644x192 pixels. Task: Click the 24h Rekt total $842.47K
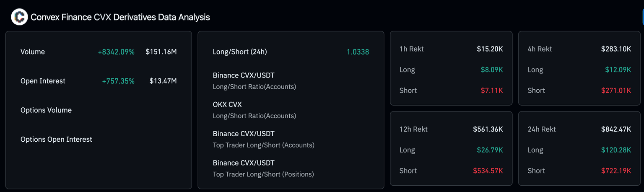(x=615, y=129)
